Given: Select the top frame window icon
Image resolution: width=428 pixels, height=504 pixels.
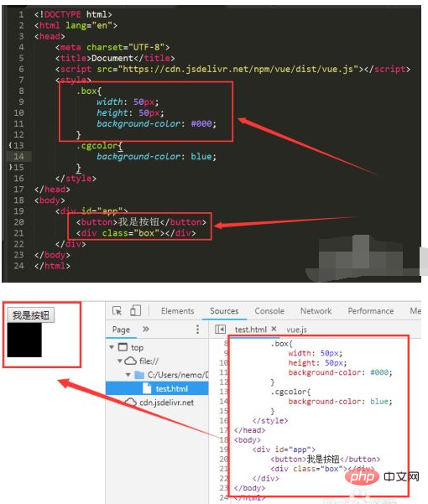Looking at the screenshot, I should 123,347.
